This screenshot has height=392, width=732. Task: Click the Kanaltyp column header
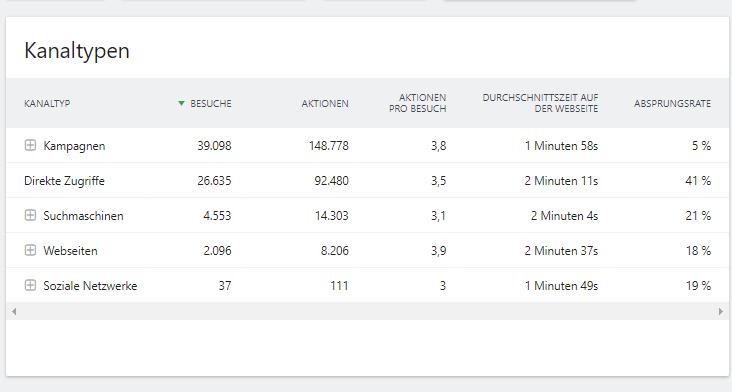pyautogui.click(x=47, y=104)
